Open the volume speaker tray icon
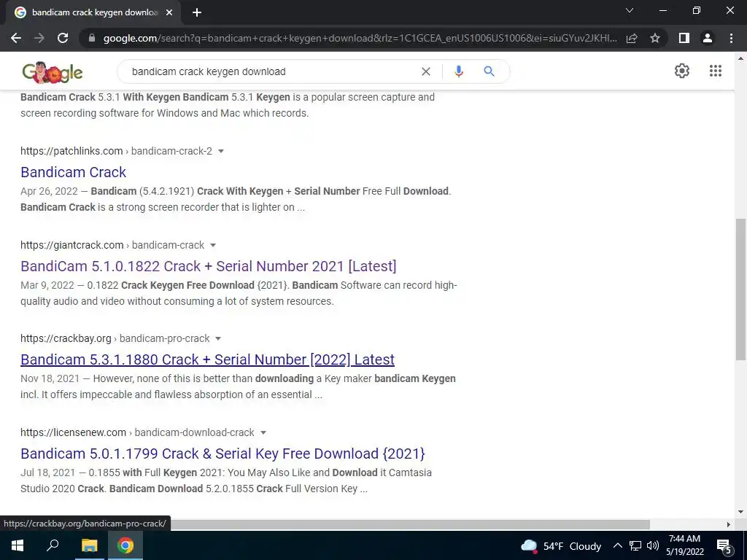This screenshot has height=560, width=747. (x=653, y=545)
